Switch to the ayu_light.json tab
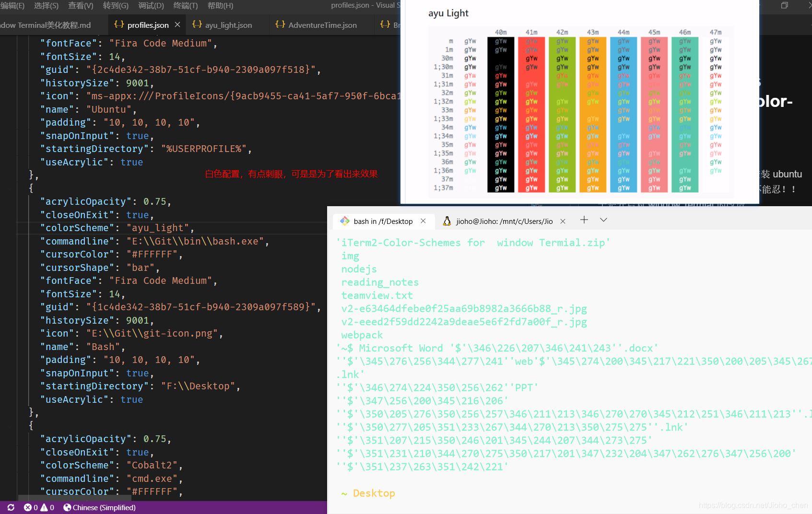This screenshot has width=812, height=514. pyautogui.click(x=226, y=24)
